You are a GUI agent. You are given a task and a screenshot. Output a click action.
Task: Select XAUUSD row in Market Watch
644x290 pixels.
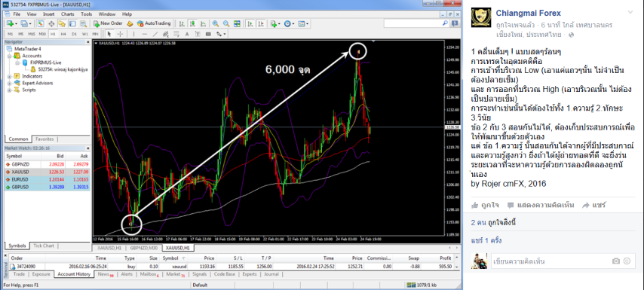[48, 172]
